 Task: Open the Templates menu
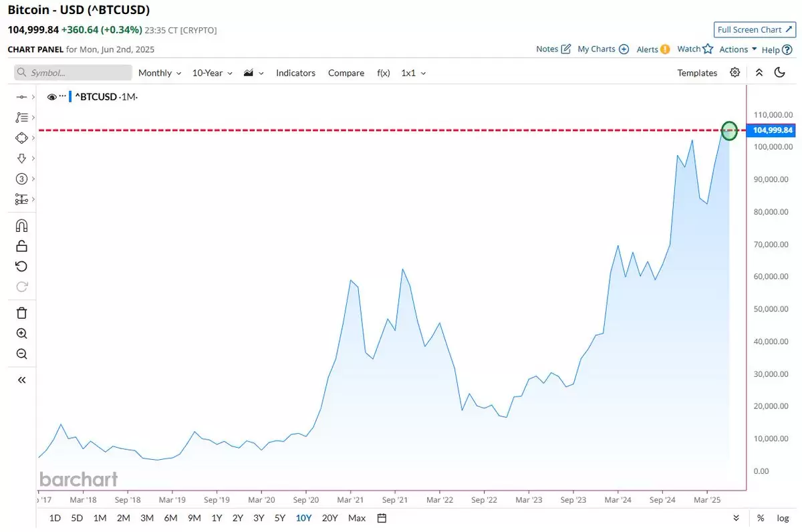(x=697, y=73)
